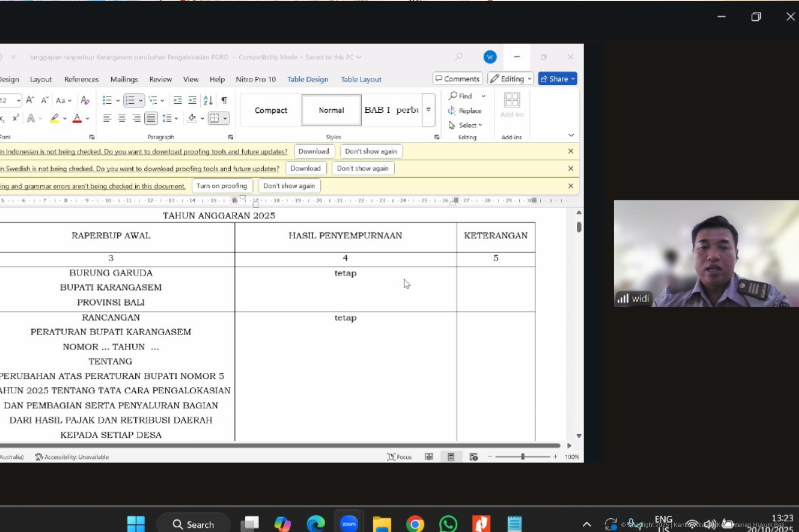Click the Center align icon
Screen dimensions: 799x532
(122, 118)
